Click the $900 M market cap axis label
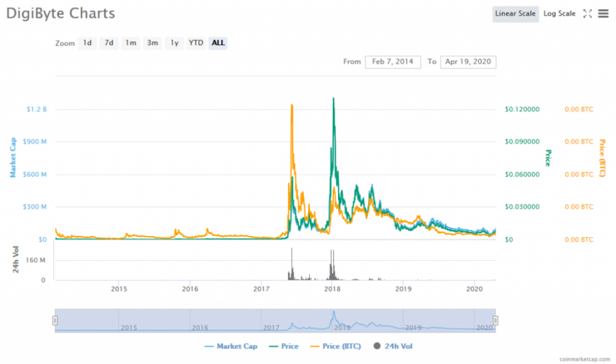This screenshot has height=364, width=616. pos(35,142)
